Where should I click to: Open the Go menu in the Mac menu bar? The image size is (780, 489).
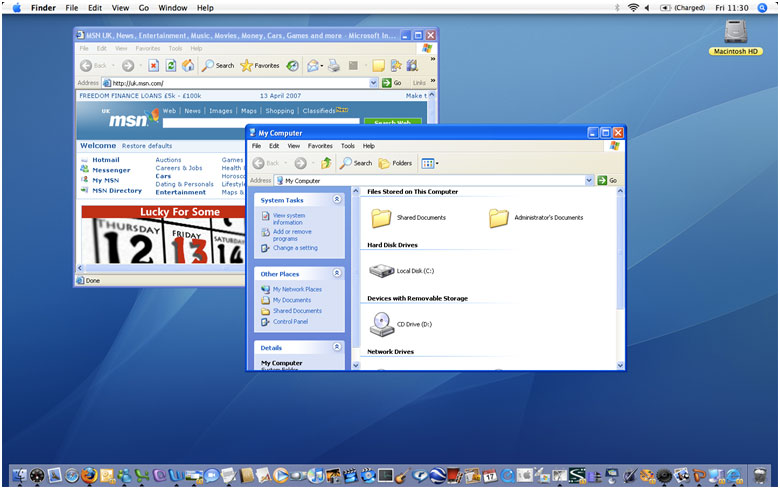point(143,7)
